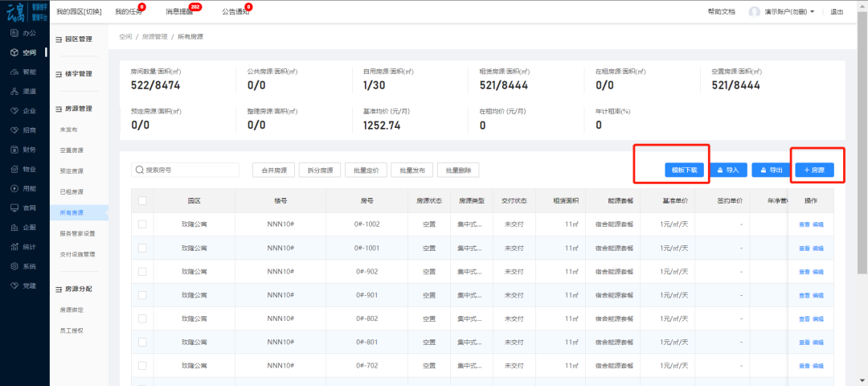This screenshot has height=386, width=868.
Task: Go to 预定房源 listings
Action: point(72,171)
